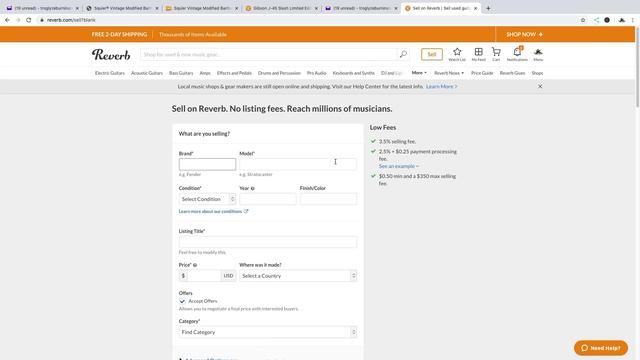Screen dimensions: 640x360
Task: Reload the page
Action: coord(29,20)
